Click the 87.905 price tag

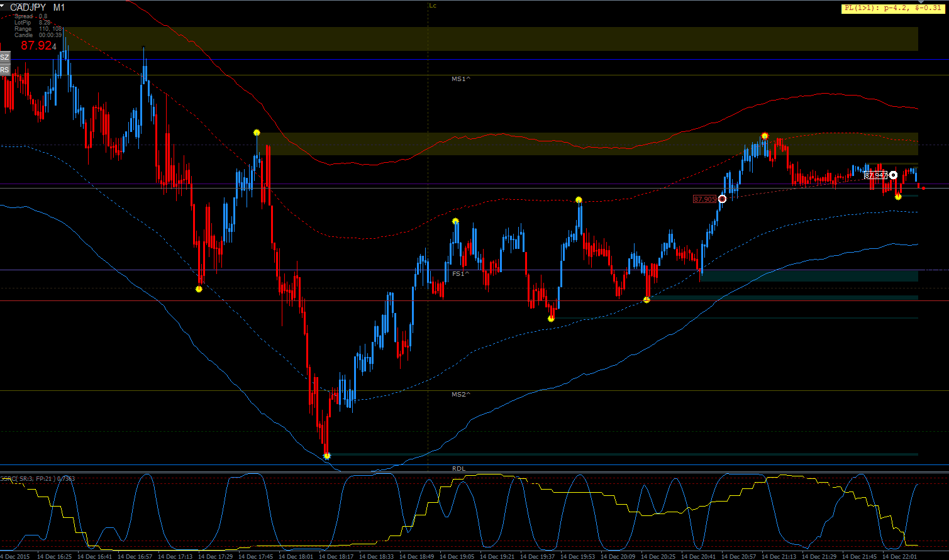click(x=705, y=199)
